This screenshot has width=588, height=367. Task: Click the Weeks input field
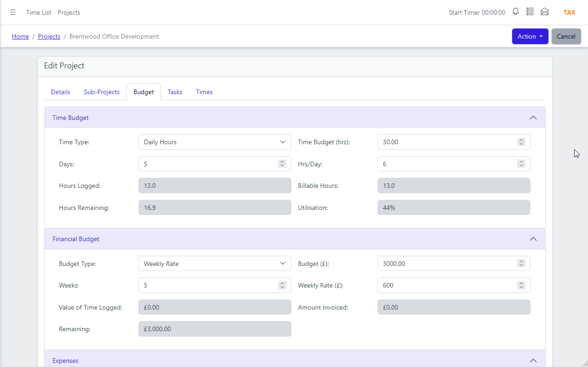click(215, 285)
